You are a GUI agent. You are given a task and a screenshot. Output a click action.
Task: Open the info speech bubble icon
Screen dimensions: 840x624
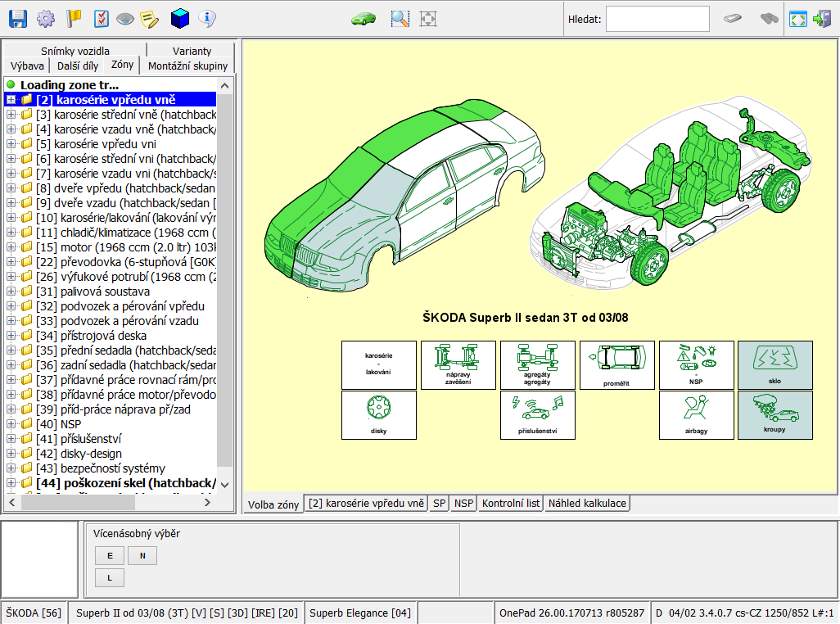click(x=207, y=19)
